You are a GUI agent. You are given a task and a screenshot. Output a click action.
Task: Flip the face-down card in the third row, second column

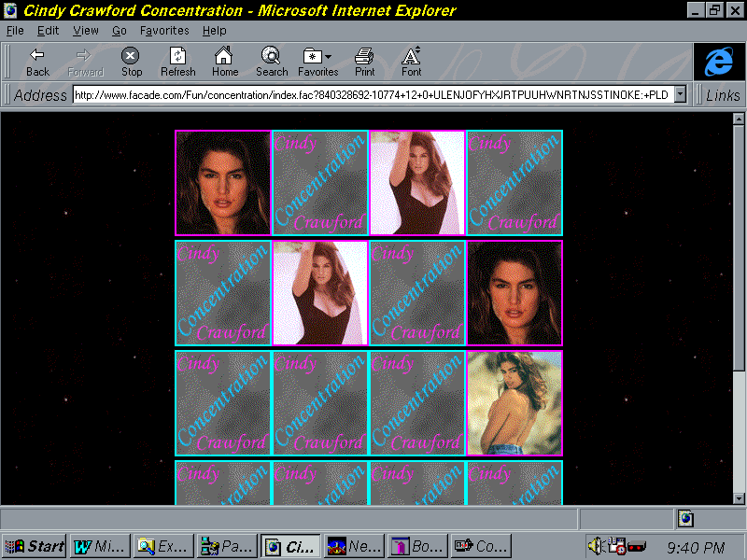[320, 403]
